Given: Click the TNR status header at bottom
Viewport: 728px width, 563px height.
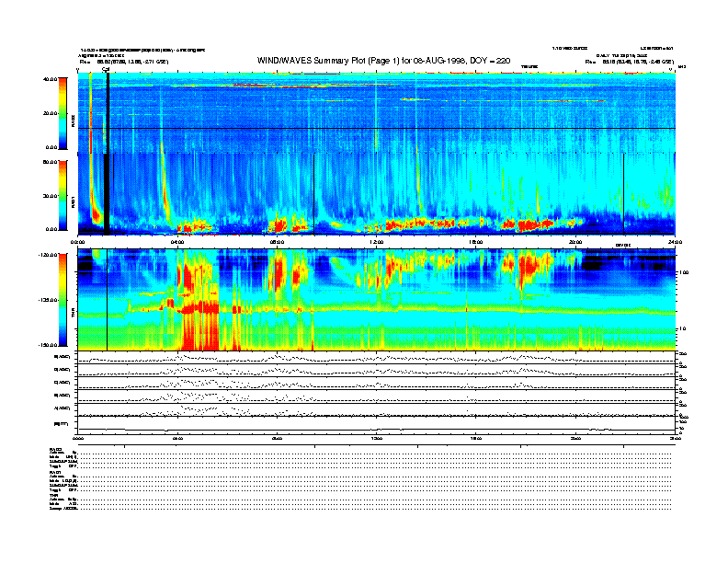Looking at the screenshot, I should [x=53, y=495].
